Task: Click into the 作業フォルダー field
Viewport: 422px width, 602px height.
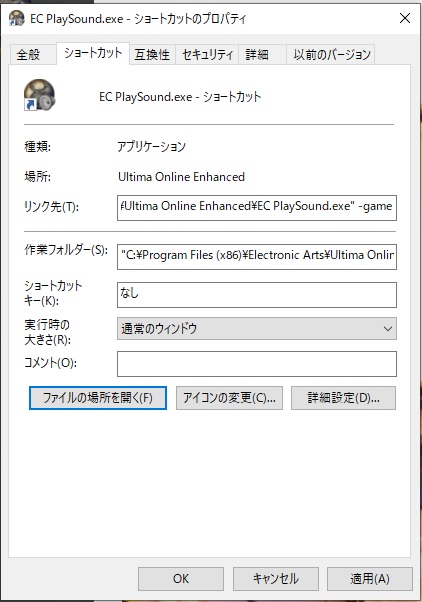Action: [257, 256]
